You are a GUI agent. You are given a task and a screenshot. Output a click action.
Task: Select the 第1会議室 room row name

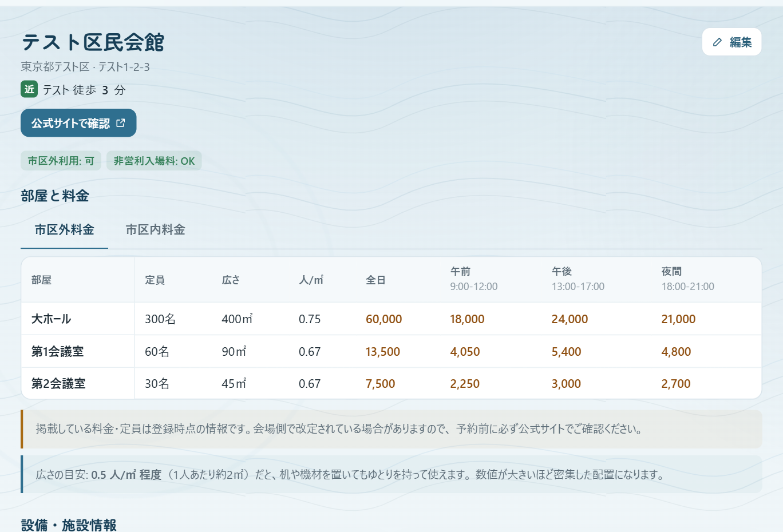(x=57, y=351)
